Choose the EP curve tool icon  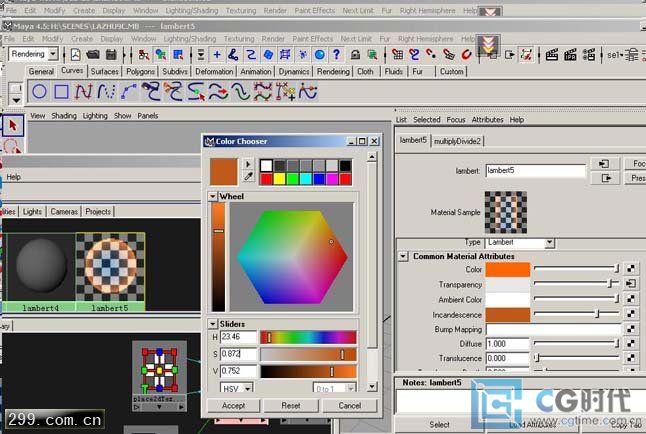coord(106,91)
